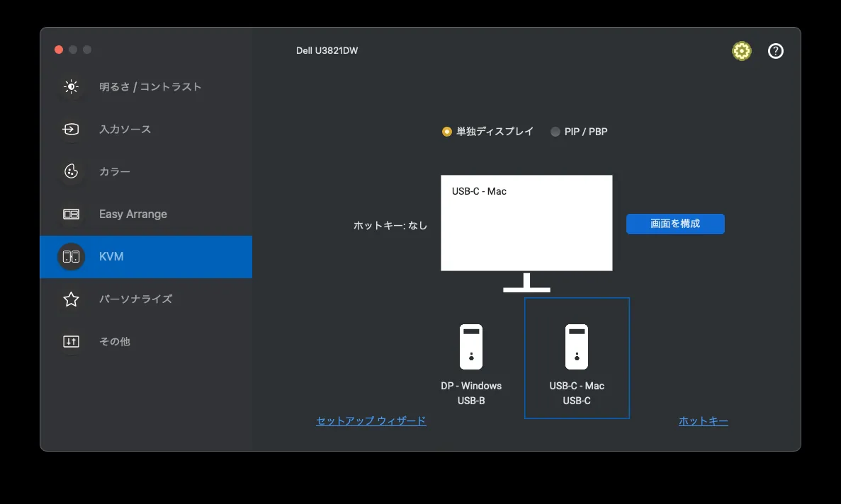Click the white monitor preview screen
Image resolution: width=841 pixels, height=504 pixels.
point(526,223)
